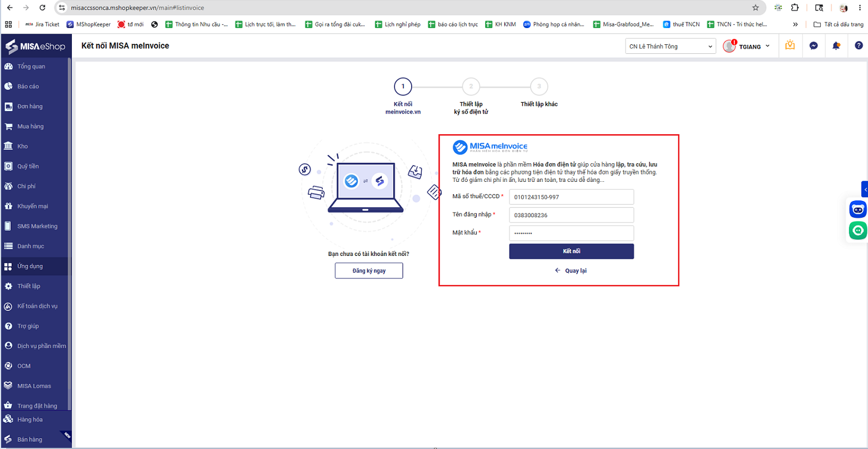Image resolution: width=868 pixels, height=449 pixels.
Task: Open browser extensions puzzle icon
Action: pos(795,8)
